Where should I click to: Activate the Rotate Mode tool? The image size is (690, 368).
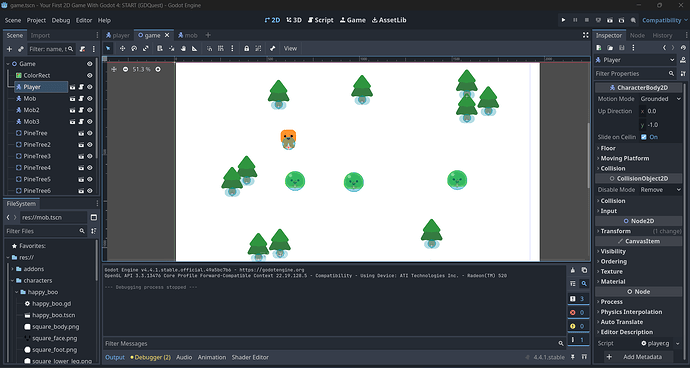pyautogui.click(x=134, y=48)
